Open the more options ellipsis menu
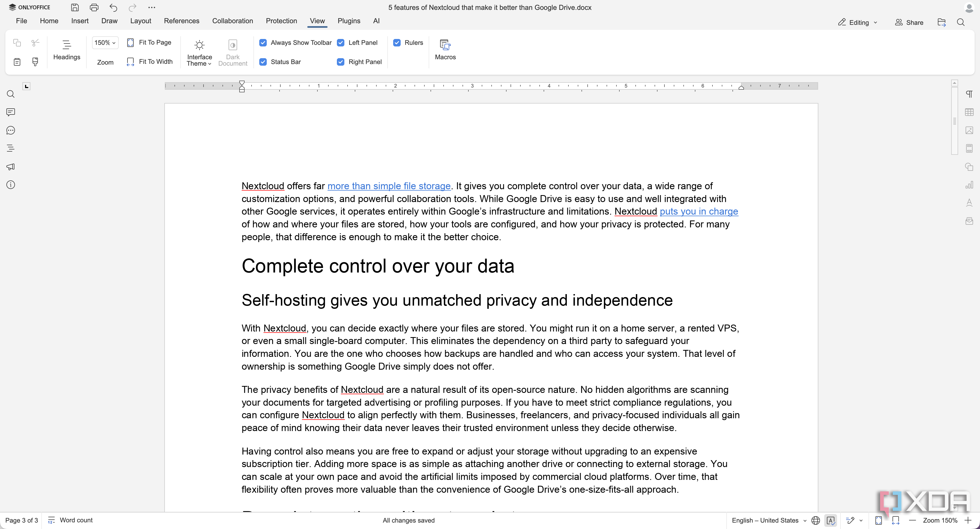Screen dimensions: 980x529 152,7
